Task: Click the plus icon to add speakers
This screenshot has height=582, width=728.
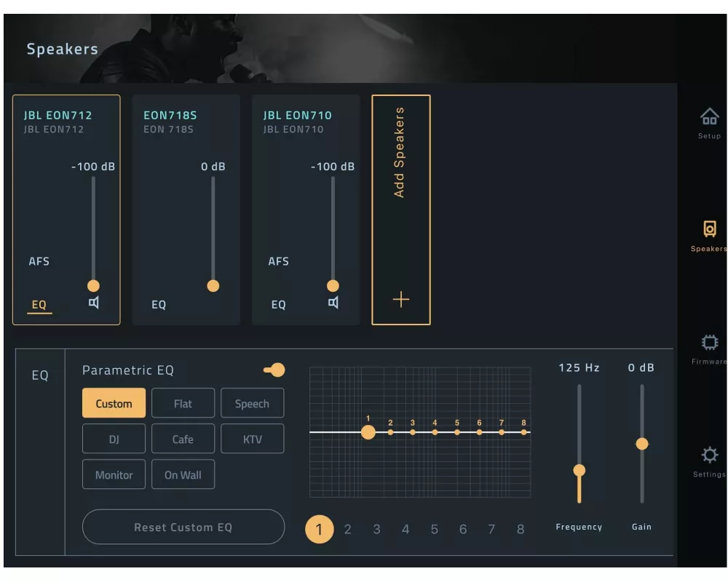Action: (x=401, y=300)
